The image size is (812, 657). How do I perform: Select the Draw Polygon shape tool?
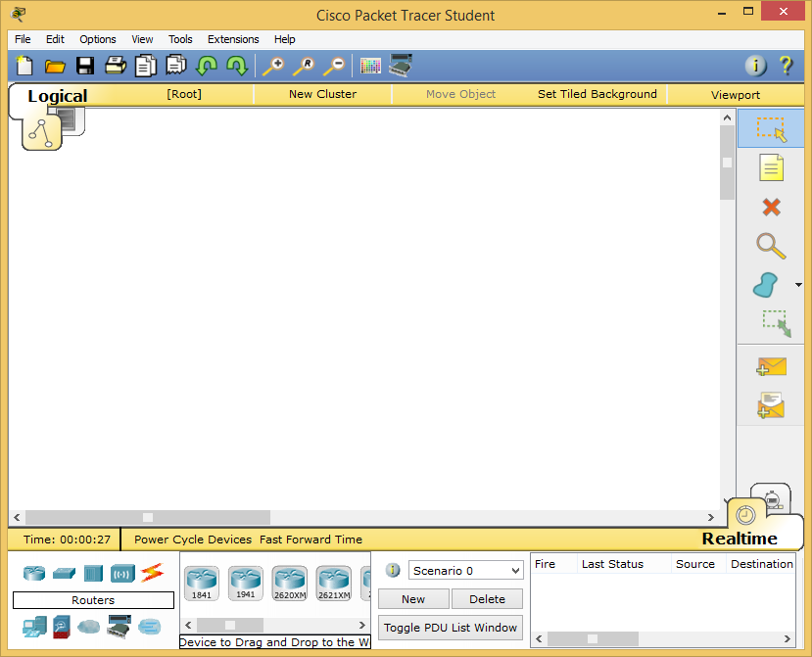click(x=765, y=285)
